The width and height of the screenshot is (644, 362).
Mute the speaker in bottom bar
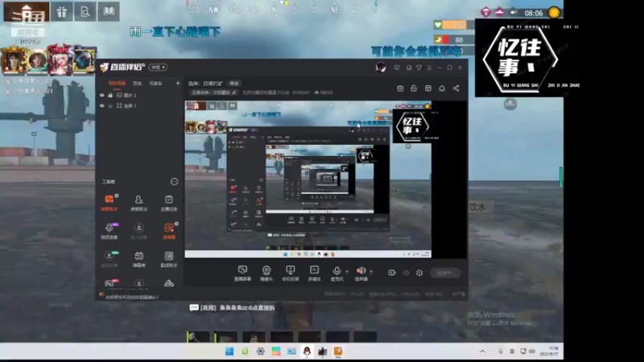(x=361, y=273)
